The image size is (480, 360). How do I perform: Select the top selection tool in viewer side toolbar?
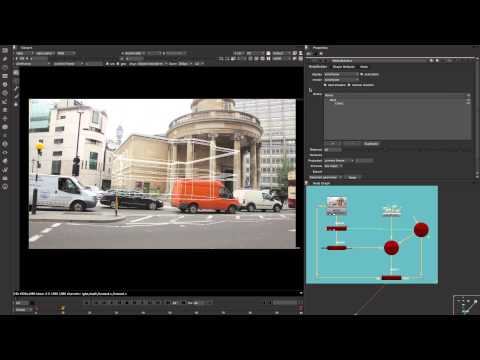coord(16,72)
